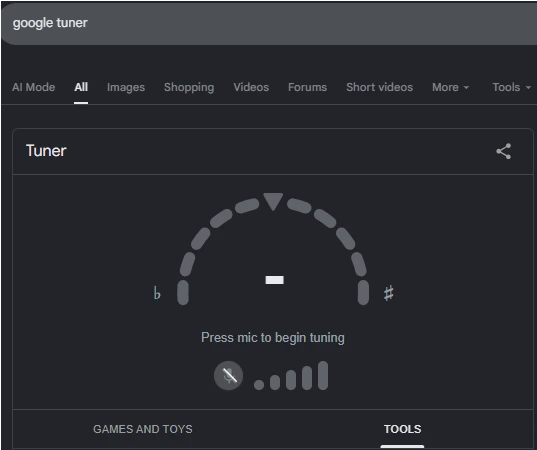Click the Tuner widget title
Viewport: 537px width, 450px height.
click(46, 151)
